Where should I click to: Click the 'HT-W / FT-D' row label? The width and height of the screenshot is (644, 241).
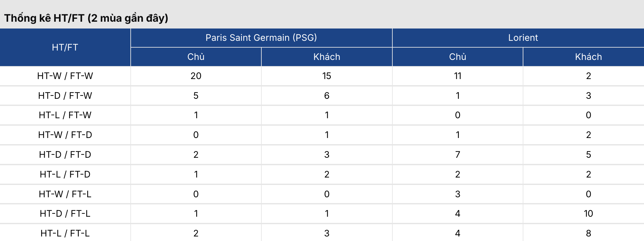point(65,135)
